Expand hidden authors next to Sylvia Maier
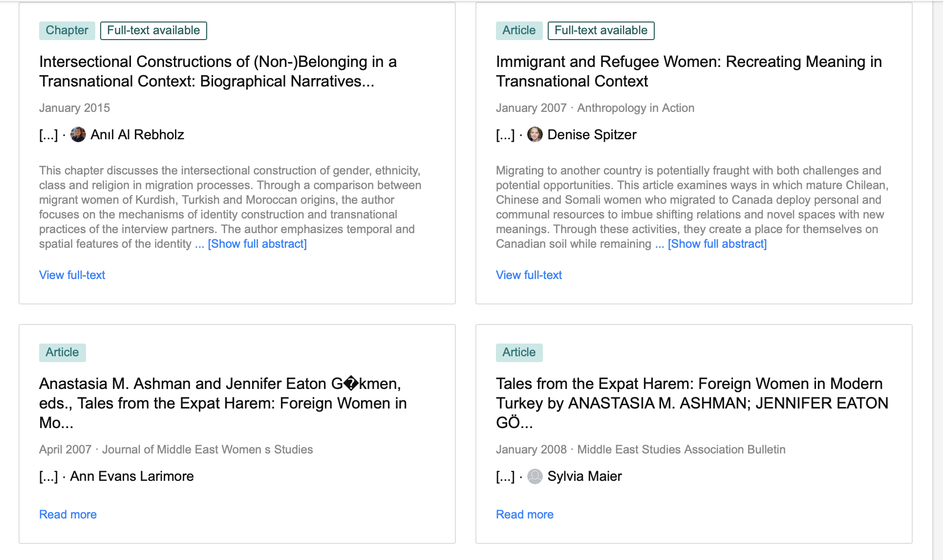Viewport: 943px width, 560px height. click(x=505, y=476)
